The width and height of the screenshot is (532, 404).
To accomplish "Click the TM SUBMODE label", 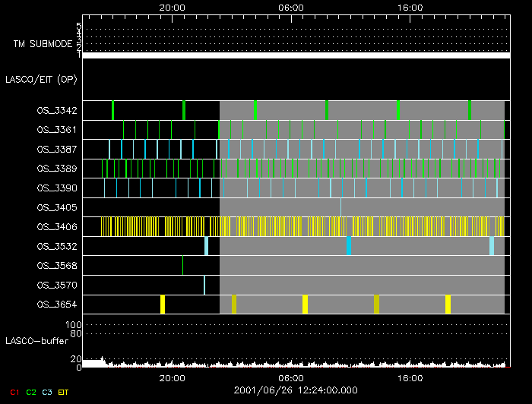I will pyautogui.click(x=43, y=44).
